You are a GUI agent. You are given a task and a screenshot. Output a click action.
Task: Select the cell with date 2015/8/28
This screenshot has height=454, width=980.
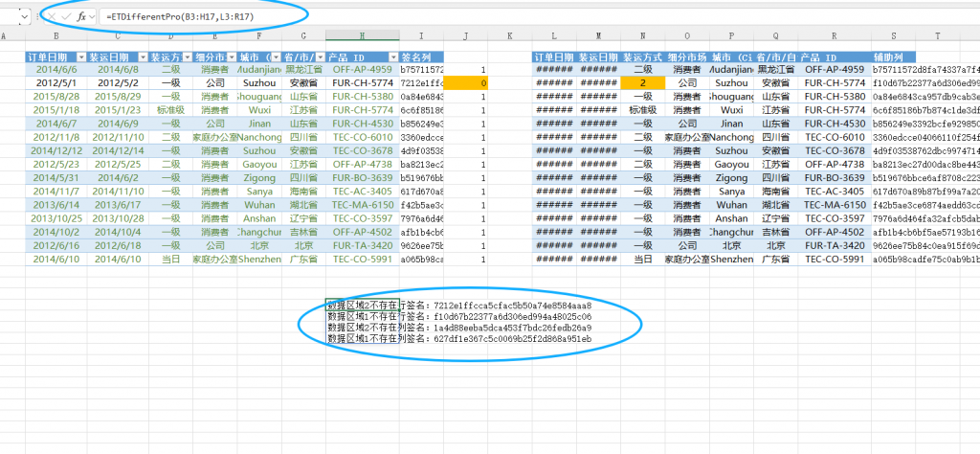(56, 97)
